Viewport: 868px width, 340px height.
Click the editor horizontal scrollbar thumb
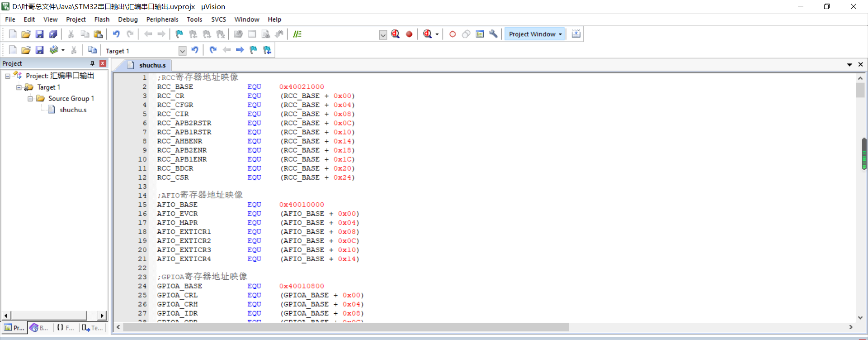346,327
